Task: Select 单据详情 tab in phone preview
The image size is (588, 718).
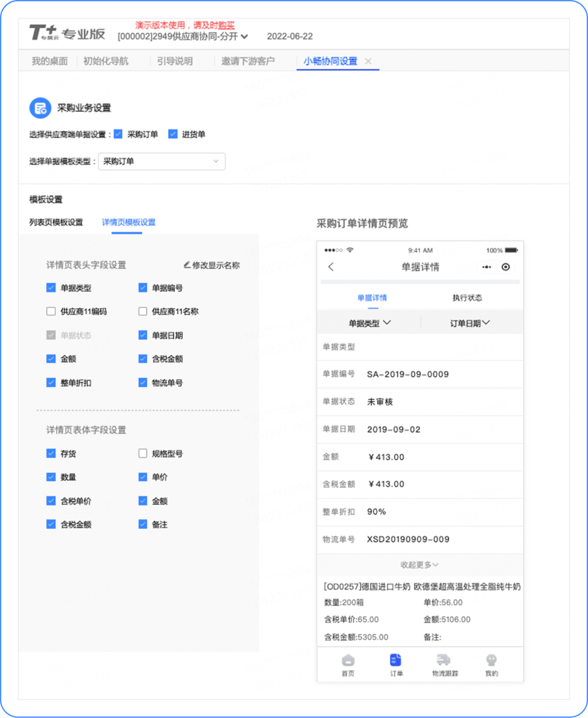Action: pyautogui.click(x=372, y=298)
